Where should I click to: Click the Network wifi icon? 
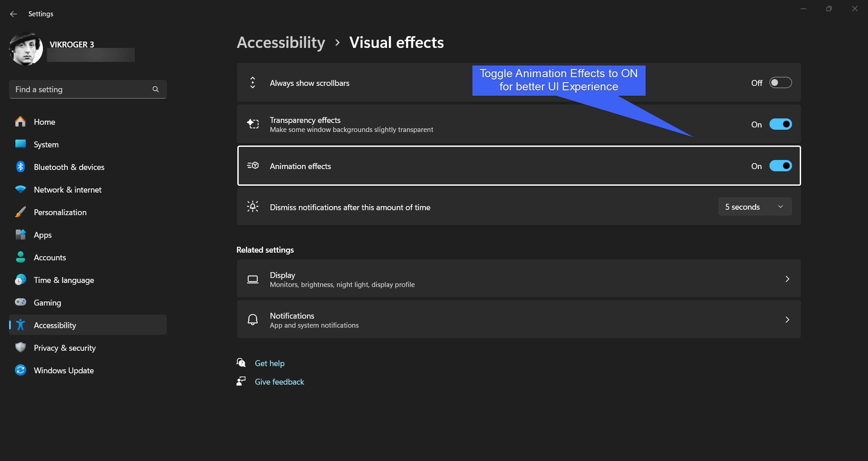20,189
